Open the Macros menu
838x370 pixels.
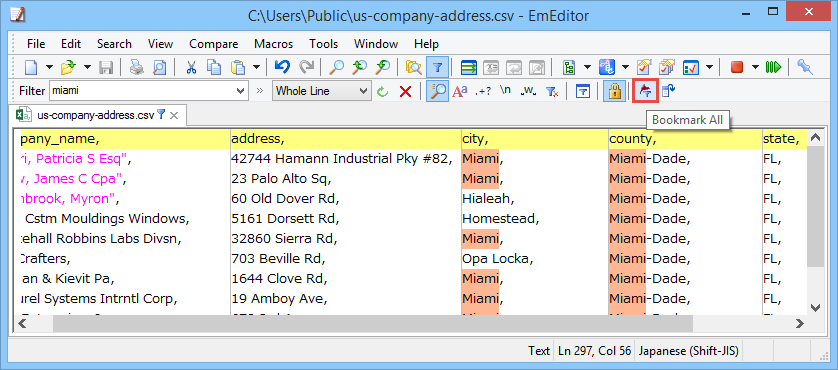click(274, 44)
